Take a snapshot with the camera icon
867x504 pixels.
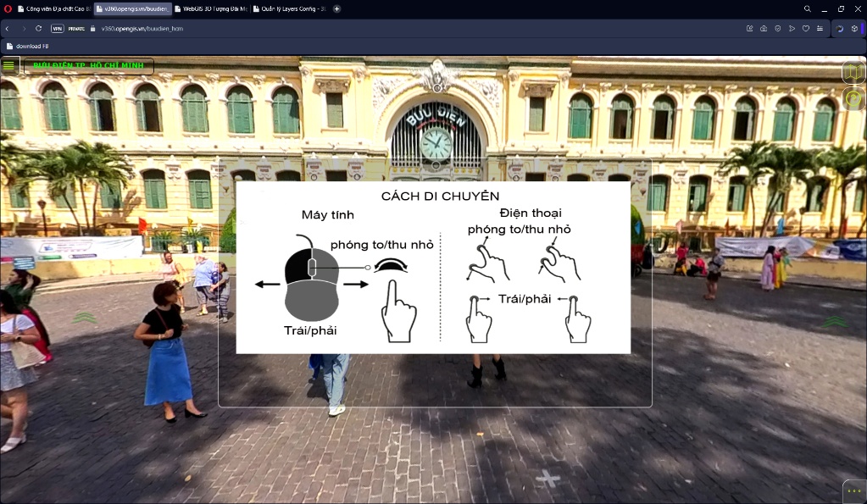(x=764, y=28)
